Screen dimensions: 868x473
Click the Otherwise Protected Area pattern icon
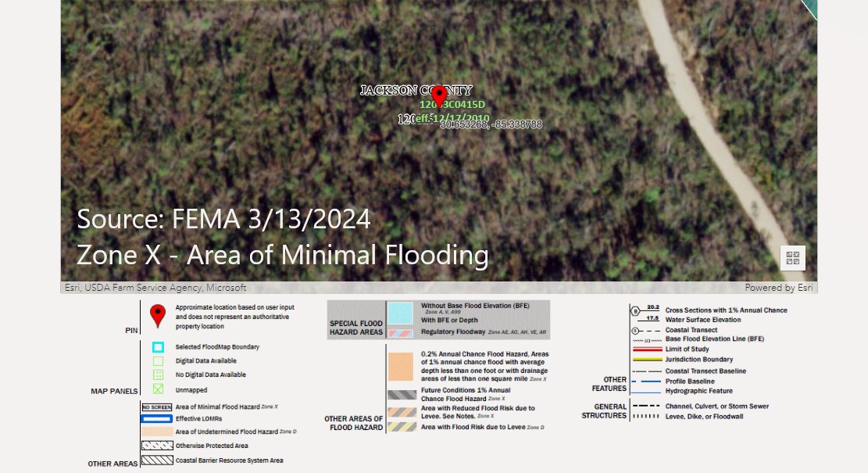click(156, 446)
